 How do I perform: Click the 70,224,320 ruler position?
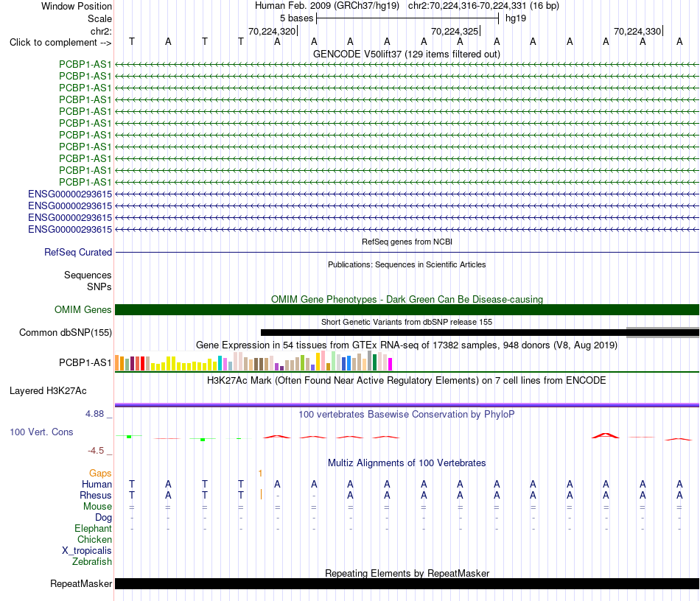272,31
